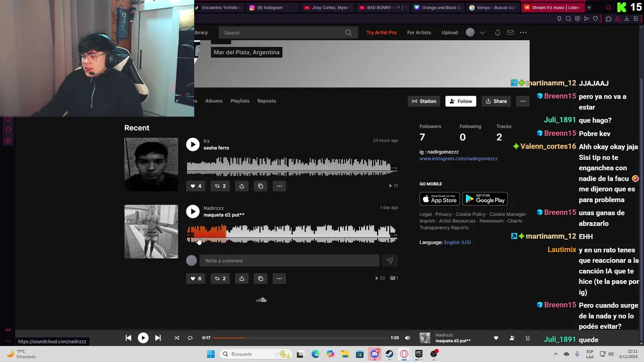The image size is (644, 362).
Task: Repost the maqueta d2 put** track
Action: [x=220, y=279]
